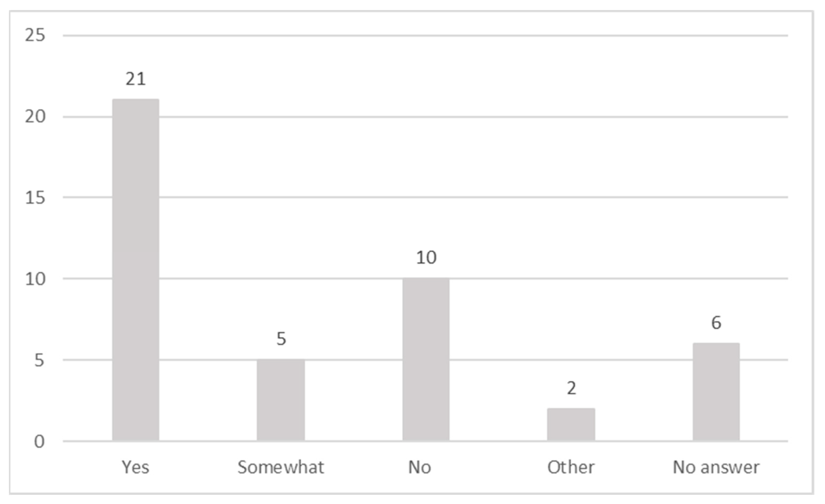Click the "0" value axis label
Viewport: 825px width, 504px height.
click(x=39, y=442)
